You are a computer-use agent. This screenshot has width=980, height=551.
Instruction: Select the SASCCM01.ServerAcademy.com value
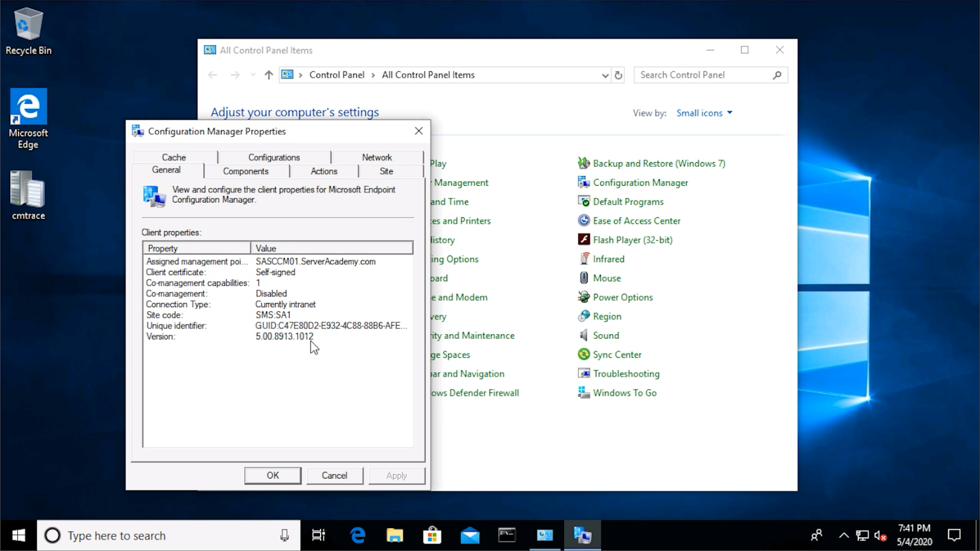click(x=316, y=261)
